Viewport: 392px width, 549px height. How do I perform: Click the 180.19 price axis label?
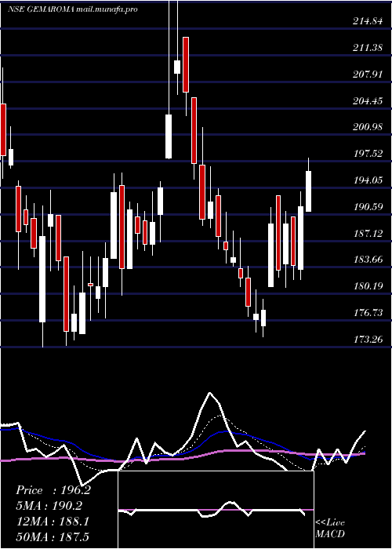pos(368,286)
